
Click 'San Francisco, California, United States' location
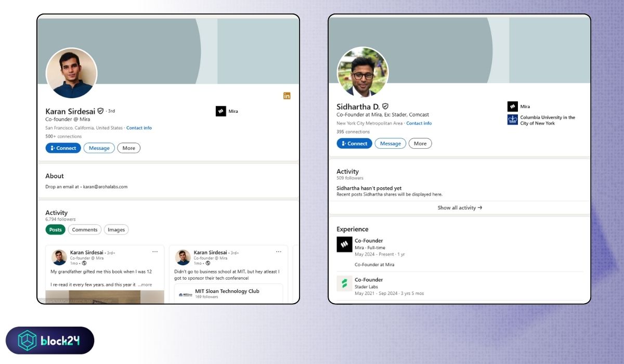[x=84, y=128]
